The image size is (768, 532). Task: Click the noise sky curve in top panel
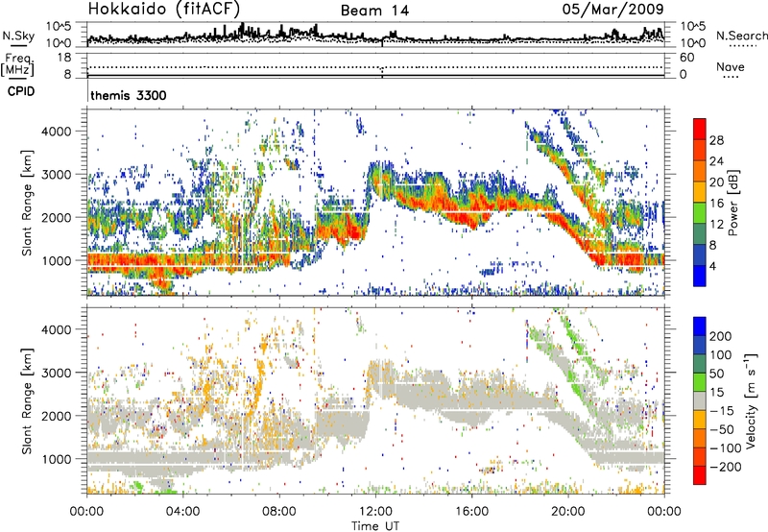[x=376, y=36]
